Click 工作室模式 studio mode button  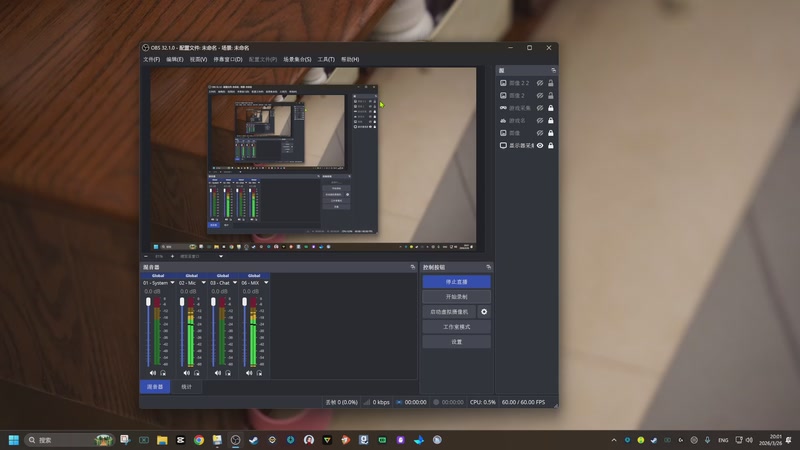pos(457,327)
